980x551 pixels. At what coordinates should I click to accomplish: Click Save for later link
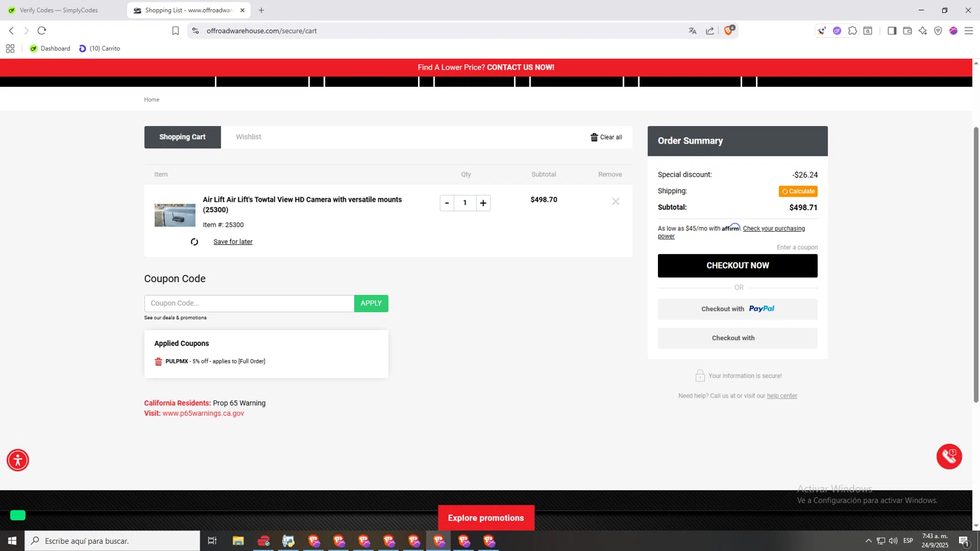(x=233, y=242)
